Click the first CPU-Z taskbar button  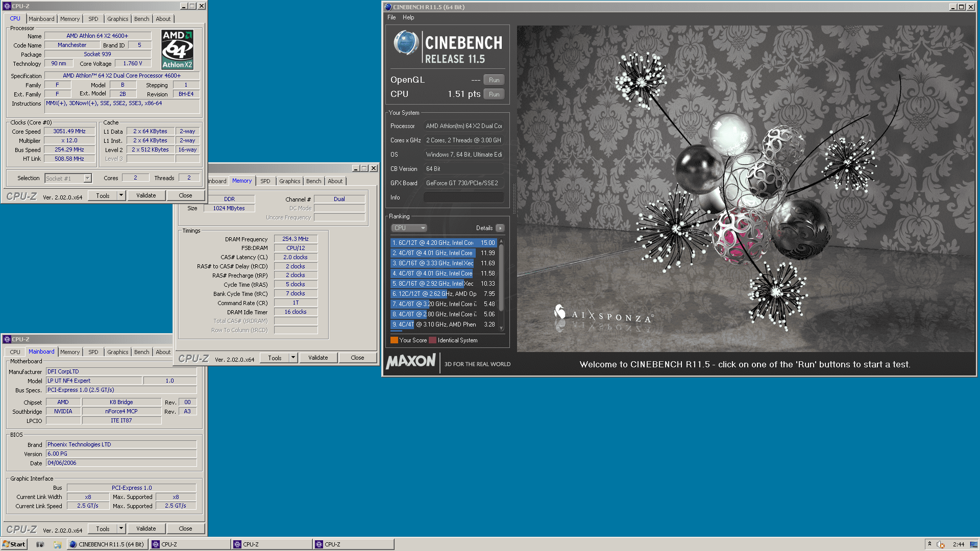tap(190, 544)
